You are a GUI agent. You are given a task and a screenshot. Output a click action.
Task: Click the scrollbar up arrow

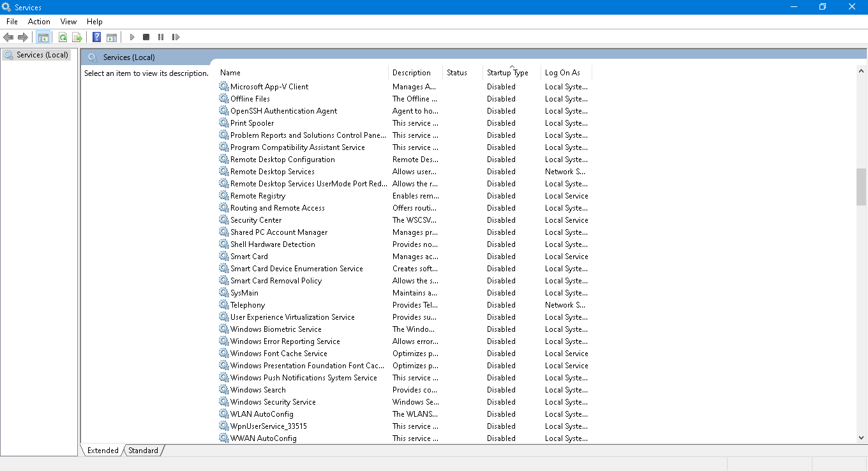click(862, 72)
